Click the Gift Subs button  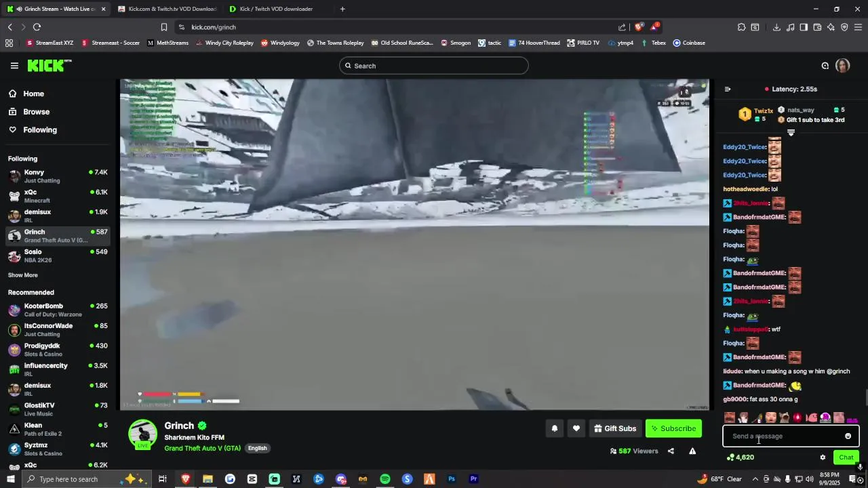(615, 428)
